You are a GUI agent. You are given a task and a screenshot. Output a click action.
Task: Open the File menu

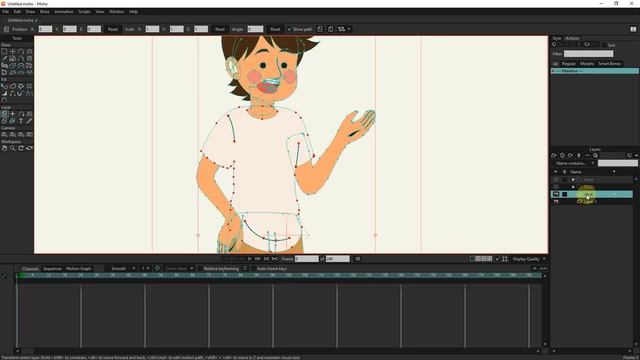[x=6, y=12]
